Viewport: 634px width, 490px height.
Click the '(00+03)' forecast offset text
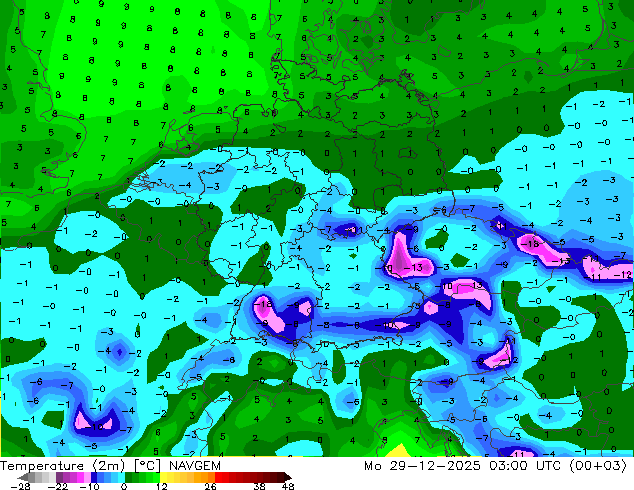598,466
